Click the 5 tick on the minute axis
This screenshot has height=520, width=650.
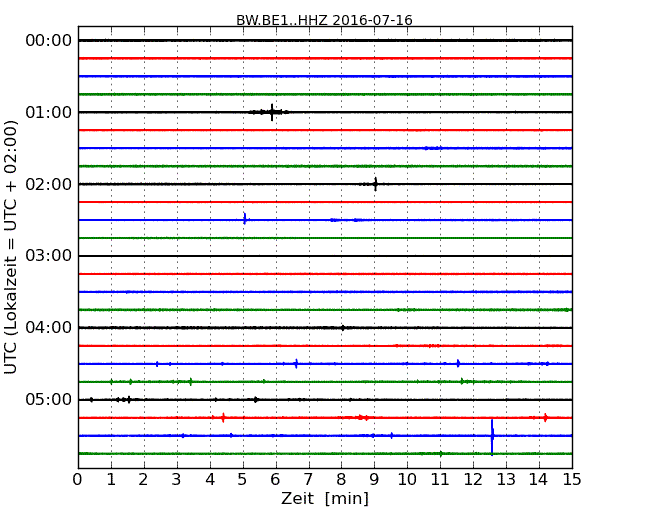(x=243, y=480)
